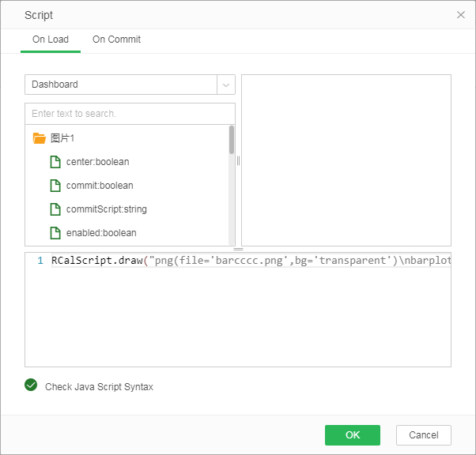The image size is (476, 455).
Task: Click the 图片1 folder icon
Action: click(39, 138)
